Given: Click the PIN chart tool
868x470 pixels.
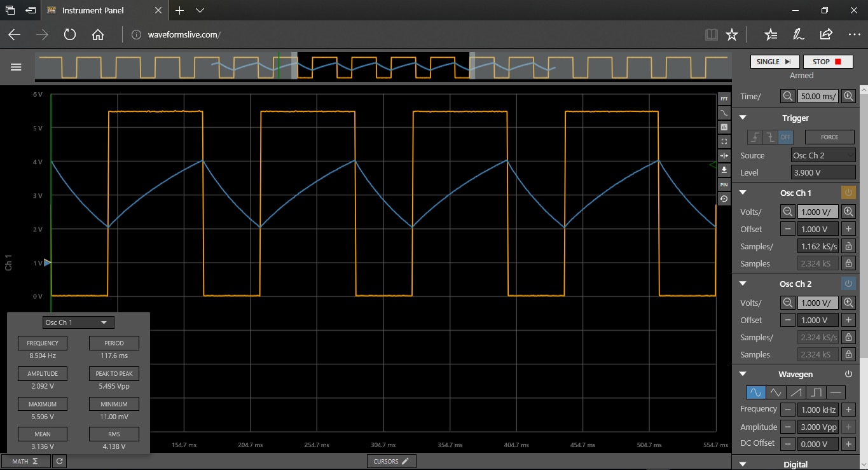Looking at the screenshot, I should click(724, 184).
